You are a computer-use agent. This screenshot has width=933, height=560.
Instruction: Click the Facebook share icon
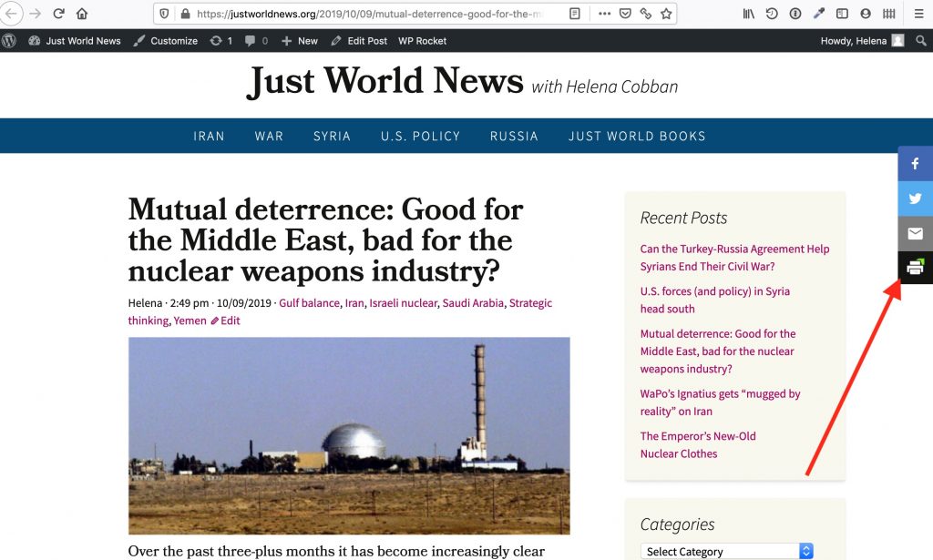pos(916,164)
